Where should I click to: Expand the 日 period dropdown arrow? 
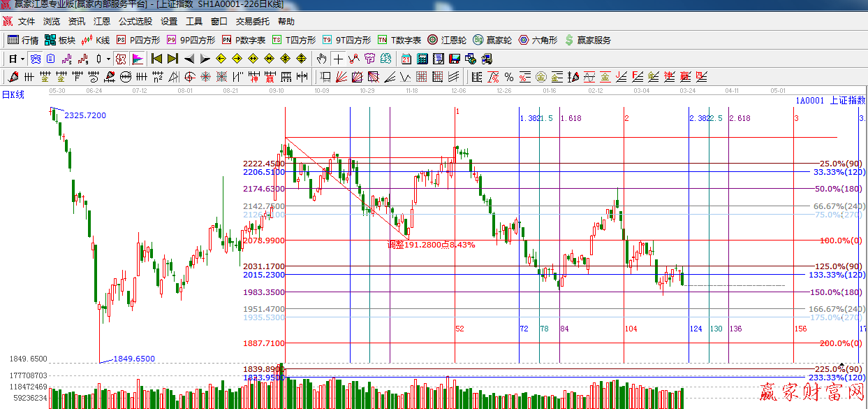tap(22, 59)
